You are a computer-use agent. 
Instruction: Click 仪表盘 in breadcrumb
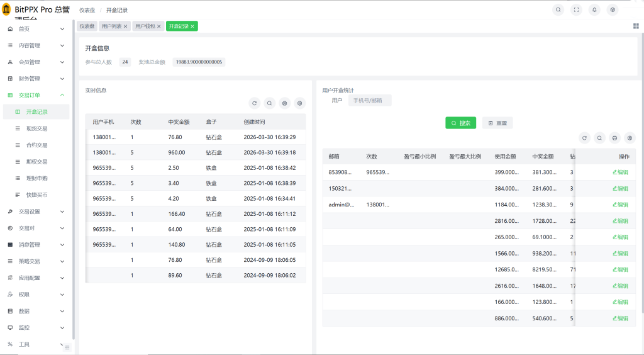pos(87,10)
